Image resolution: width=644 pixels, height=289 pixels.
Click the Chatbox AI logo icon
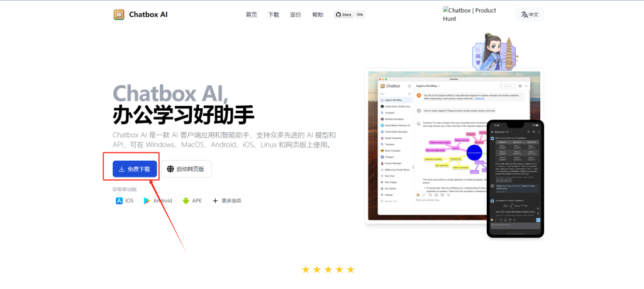point(119,15)
